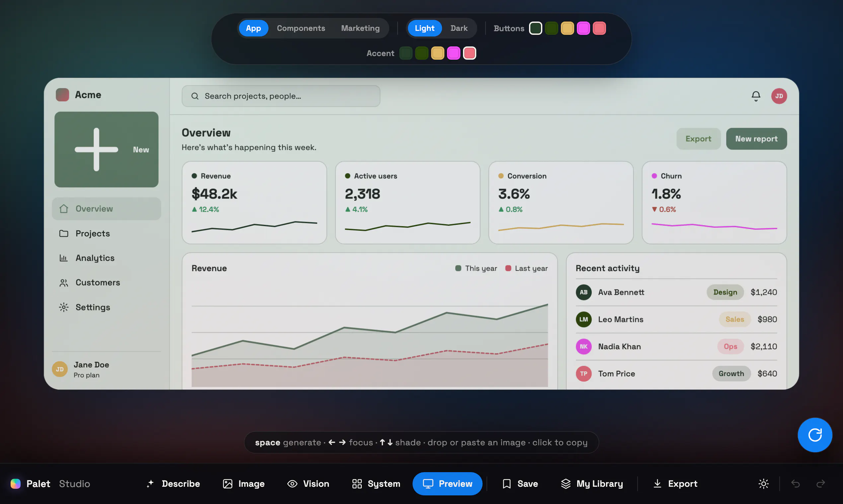This screenshot has width=843, height=504.
Task: Toggle the This year legend
Action: (x=476, y=268)
